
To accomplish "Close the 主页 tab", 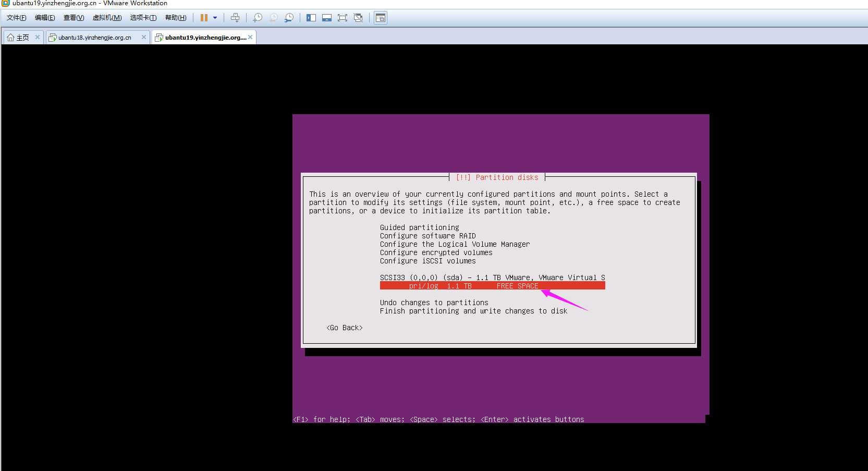I will pos(38,37).
